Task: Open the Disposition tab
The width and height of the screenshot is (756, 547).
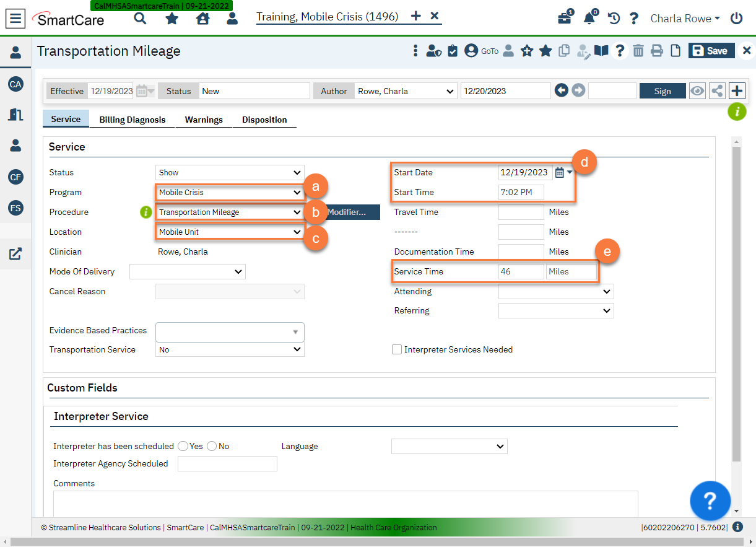Action: coord(264,120)
